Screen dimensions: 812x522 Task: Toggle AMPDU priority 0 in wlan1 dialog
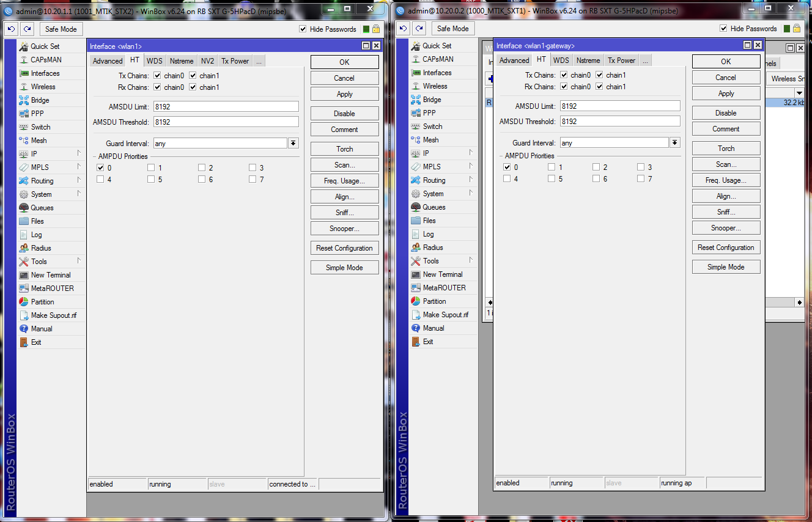click(100, 167)
